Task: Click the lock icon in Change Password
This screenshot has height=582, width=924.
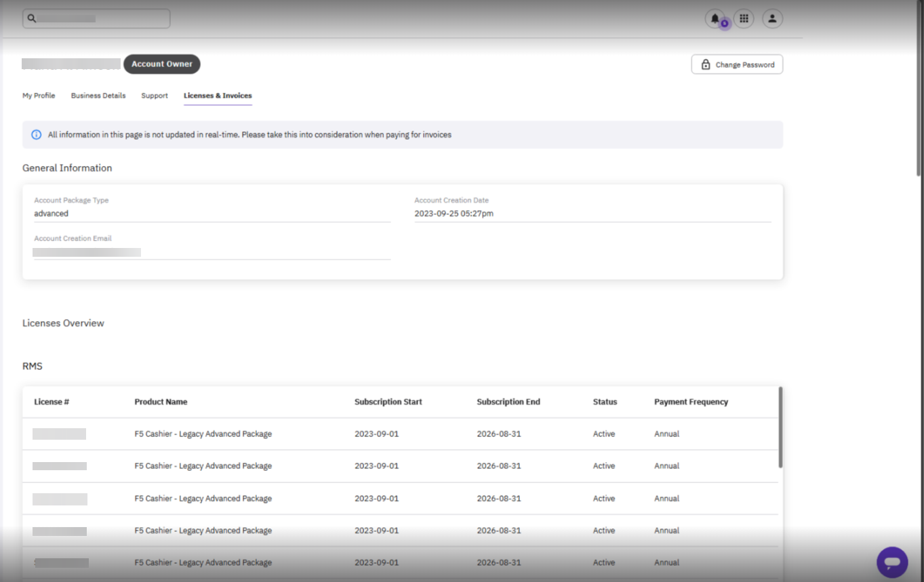Action: 706,64
